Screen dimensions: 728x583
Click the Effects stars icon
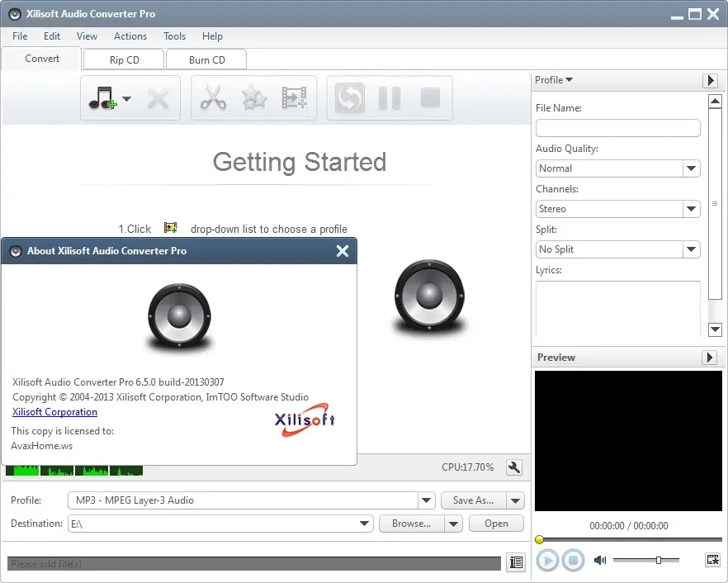(x=254, y=98)
